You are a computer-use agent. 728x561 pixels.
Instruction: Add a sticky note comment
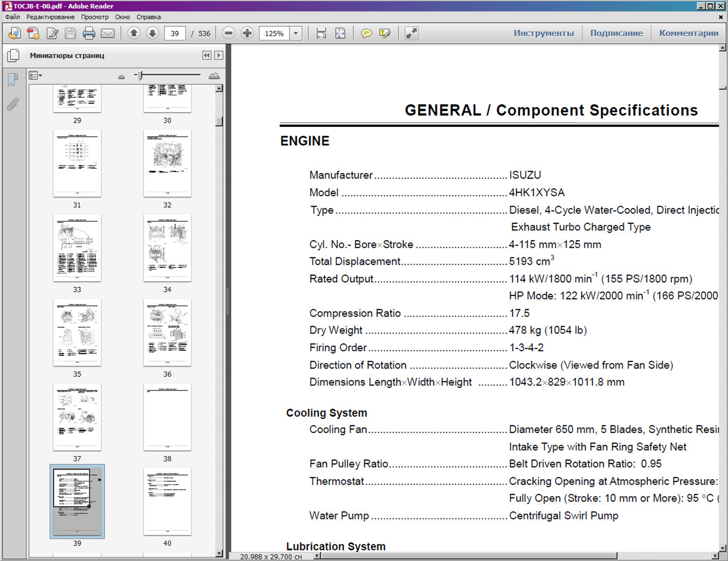366,33
